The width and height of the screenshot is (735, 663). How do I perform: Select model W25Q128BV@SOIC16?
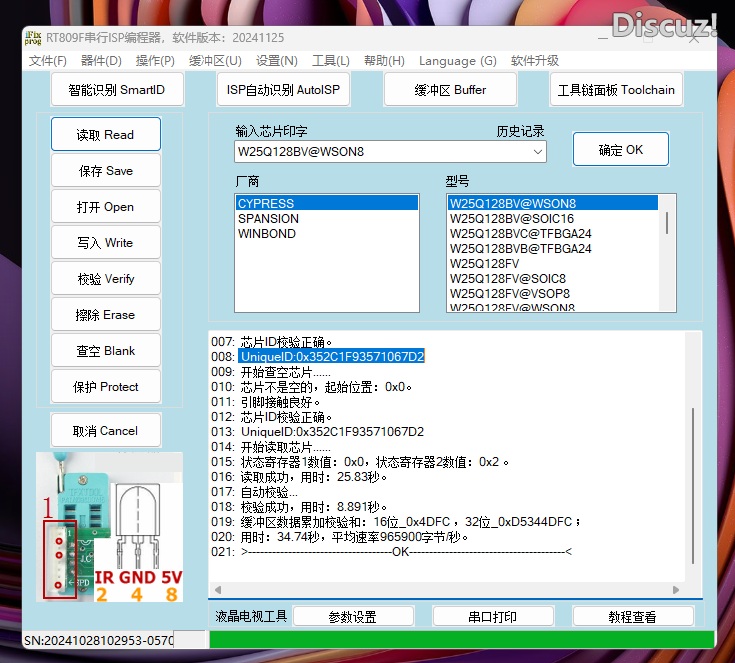(553, 218)
